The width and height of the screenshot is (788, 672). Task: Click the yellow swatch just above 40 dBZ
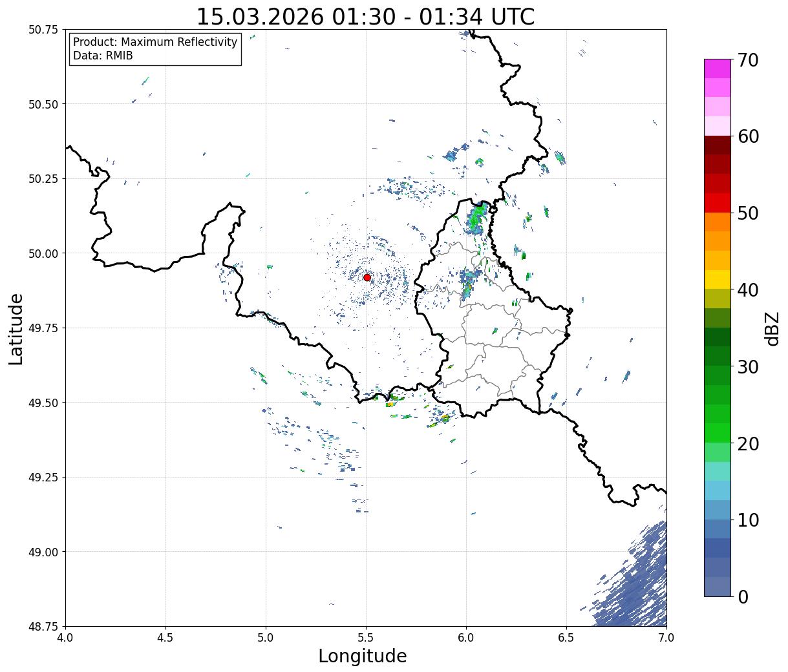click(718, 280)
